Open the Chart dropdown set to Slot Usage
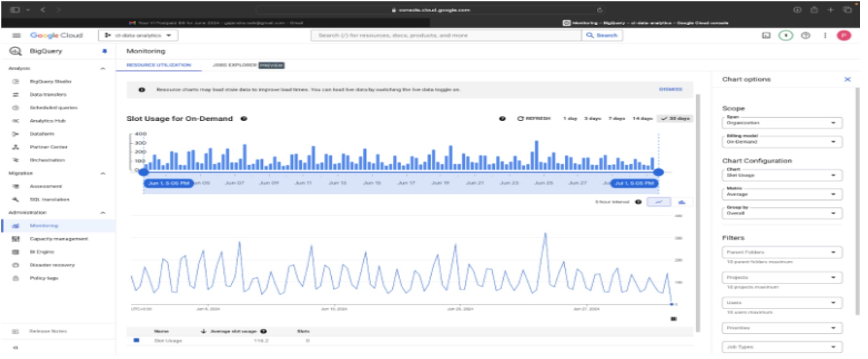868x359 pixels. [782, 175]
